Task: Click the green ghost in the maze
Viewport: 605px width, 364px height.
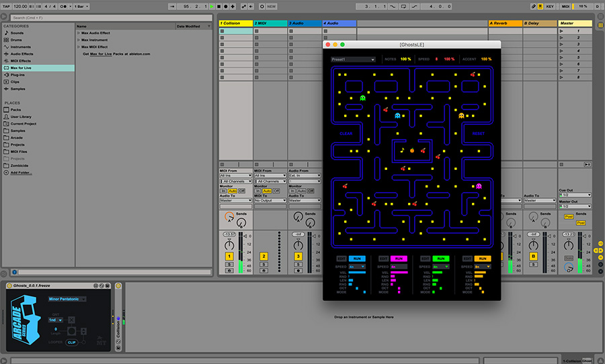Action: (363, 98)
